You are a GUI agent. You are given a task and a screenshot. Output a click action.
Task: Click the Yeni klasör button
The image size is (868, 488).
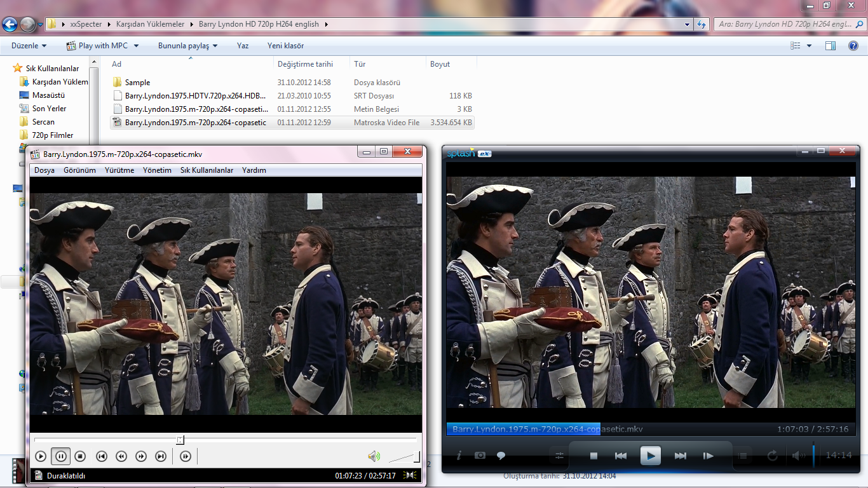(285, 46)
